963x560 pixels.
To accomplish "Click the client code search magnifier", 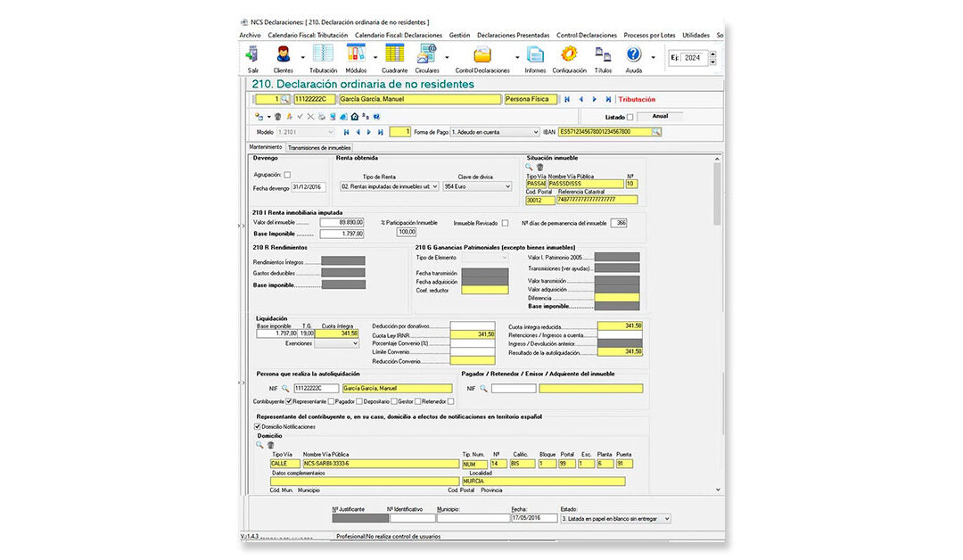I will tap(285, 99).
